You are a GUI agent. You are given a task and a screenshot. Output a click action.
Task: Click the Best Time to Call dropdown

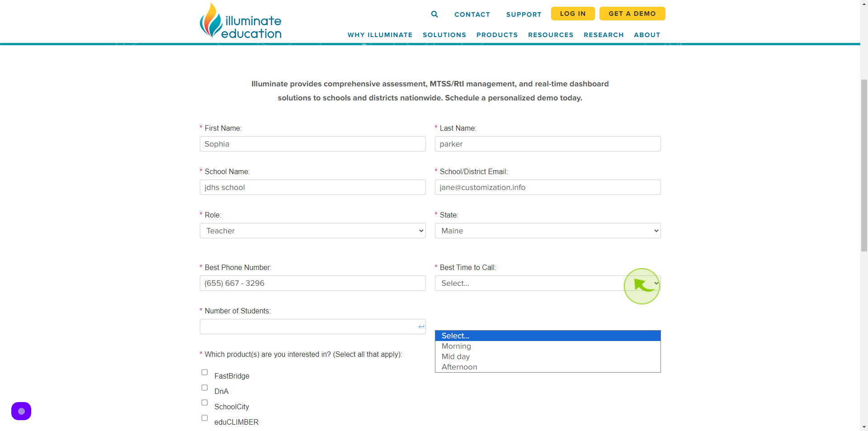548,283
